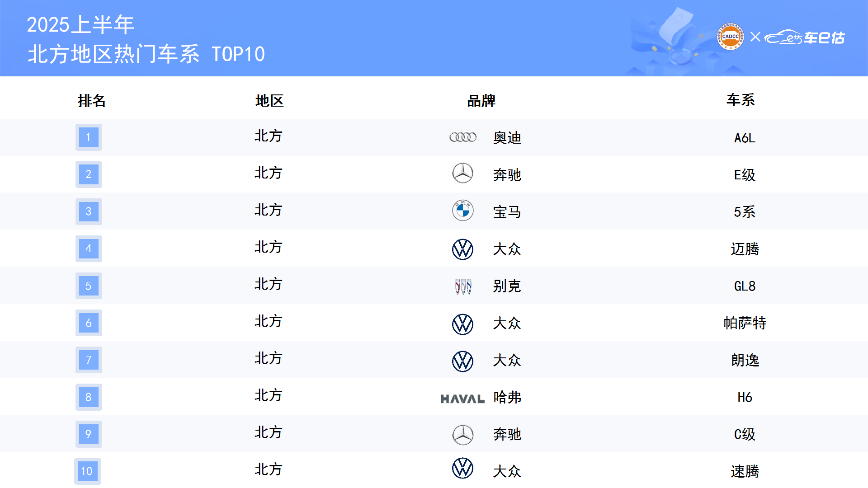Click the series cell 迈腾
Image resolution: width=868 pixels, height=488 pixels.
(745, 249)
